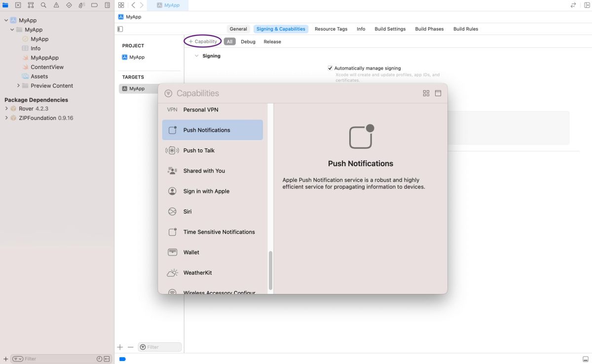Open the Issue navigator warning icon

[x=56, y=5]
